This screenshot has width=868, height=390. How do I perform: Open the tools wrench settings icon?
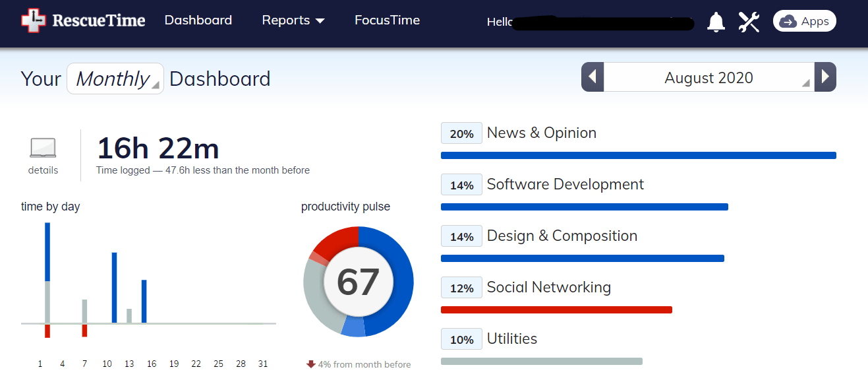tap(749, 22)
